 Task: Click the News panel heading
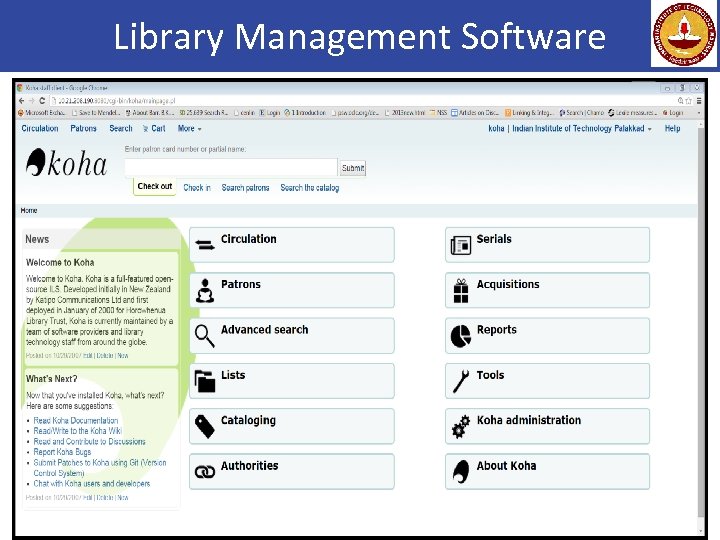[x=37, y=239]
